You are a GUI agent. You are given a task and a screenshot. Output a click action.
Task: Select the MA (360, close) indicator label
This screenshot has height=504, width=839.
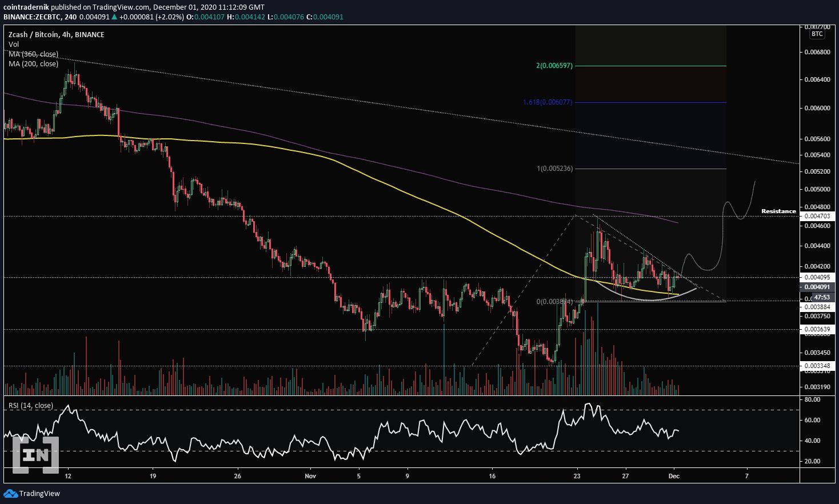pyautogui.click(x=33, y=54)
